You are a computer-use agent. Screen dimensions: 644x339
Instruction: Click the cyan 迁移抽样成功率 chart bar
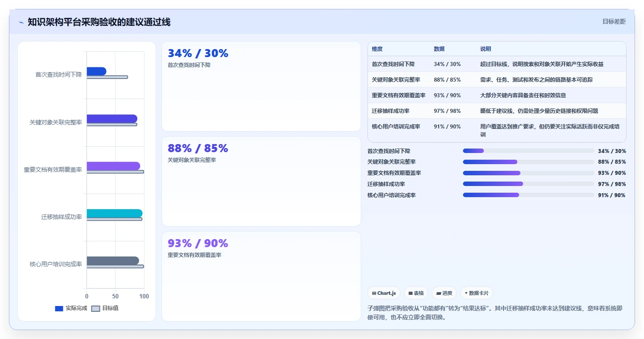(115, 213)
